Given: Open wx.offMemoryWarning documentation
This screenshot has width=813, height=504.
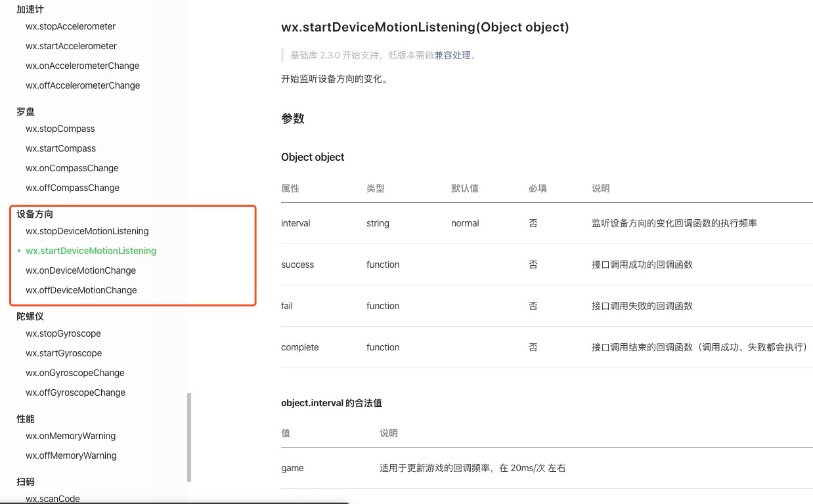Looking at the screenshot, I should click(x=72, y=455).
